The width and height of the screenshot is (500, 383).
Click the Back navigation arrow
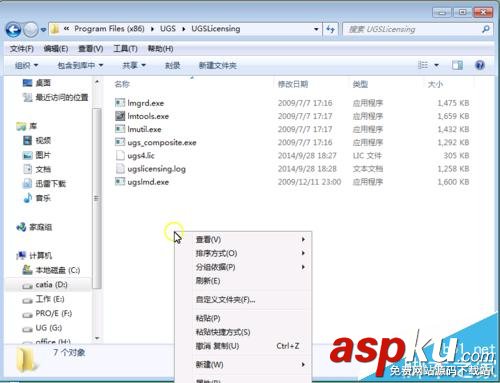[x=13, y=30]
